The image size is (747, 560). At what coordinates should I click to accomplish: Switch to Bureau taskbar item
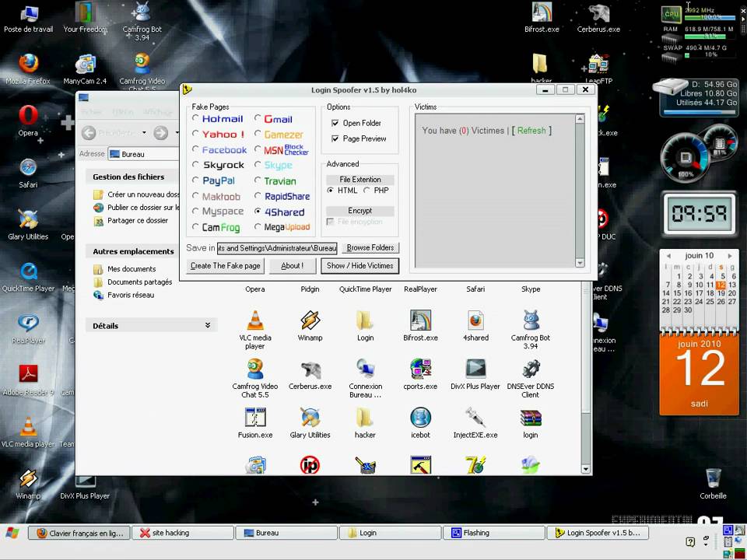[286, 533]
